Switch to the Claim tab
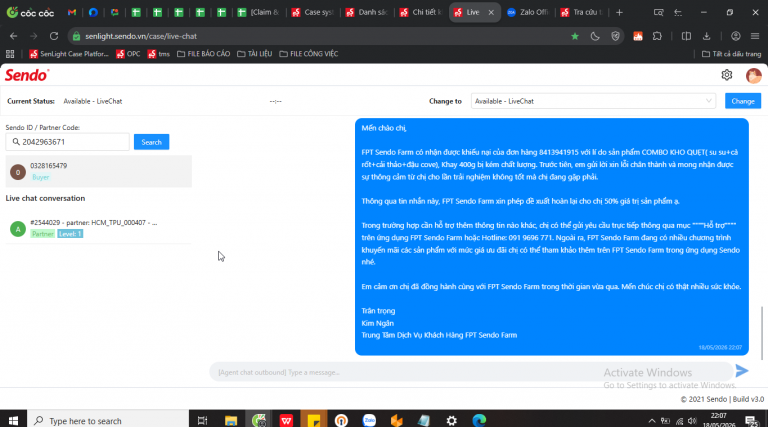Image resolution: width=768 pixels, height=427 pixels. click(259, 12)
